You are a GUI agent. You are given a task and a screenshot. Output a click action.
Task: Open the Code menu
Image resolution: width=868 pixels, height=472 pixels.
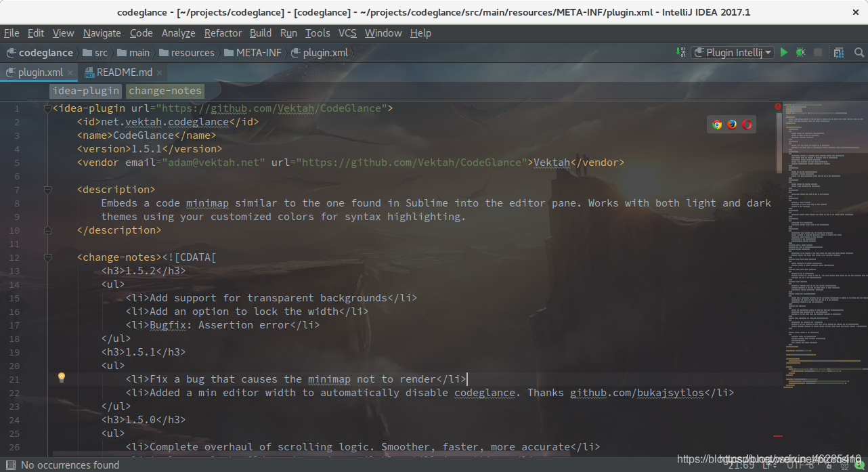click(x=142, y=33)
